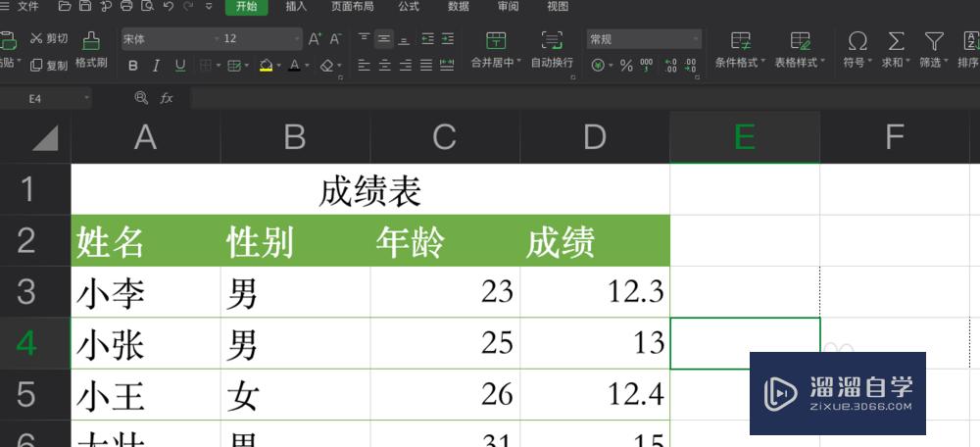Image resolution: width=980 pixels, height=447 pixels.
Task: Click the 筛选 filter button
Action: pyautogui.click(x=934, y=51)
